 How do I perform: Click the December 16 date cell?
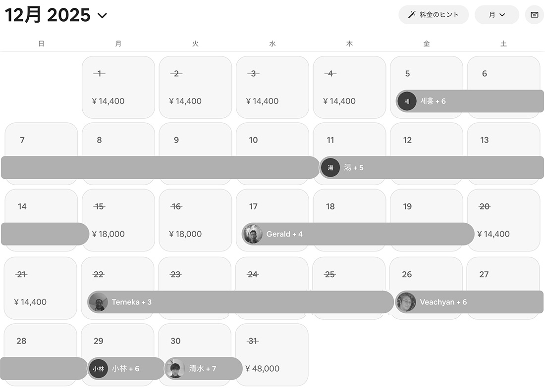(x=195, y=220)
